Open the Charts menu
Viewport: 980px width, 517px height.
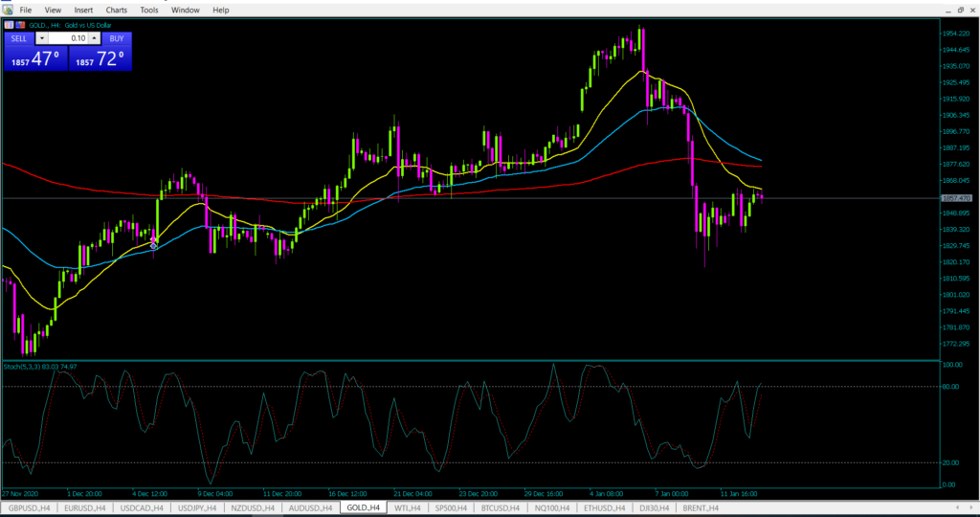116,10
